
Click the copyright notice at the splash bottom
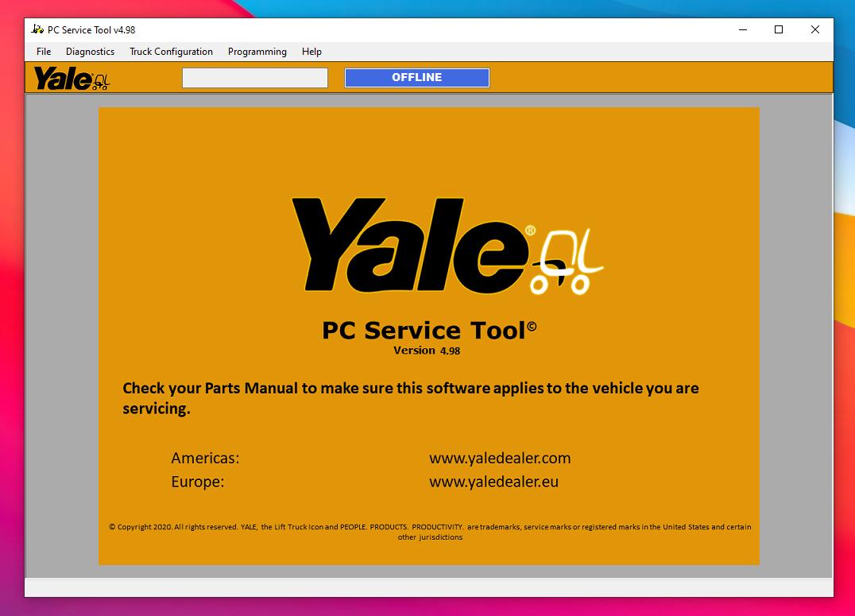pos(429,531)
